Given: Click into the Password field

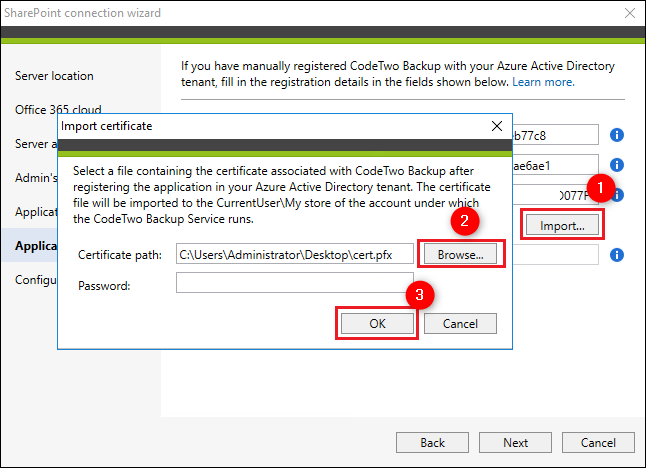Looking at the screenshot, I should [295, 282].
